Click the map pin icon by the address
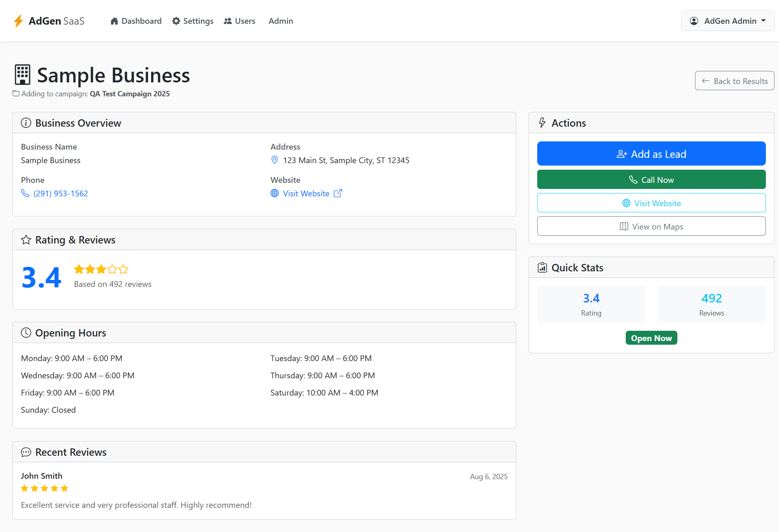Screen dimensions: 779x532 [275, 160]
